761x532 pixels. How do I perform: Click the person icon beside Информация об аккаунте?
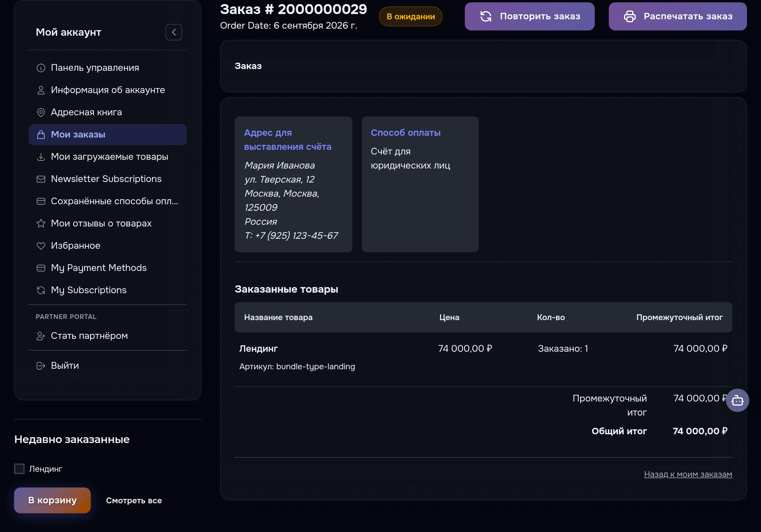tap(41, 90)
